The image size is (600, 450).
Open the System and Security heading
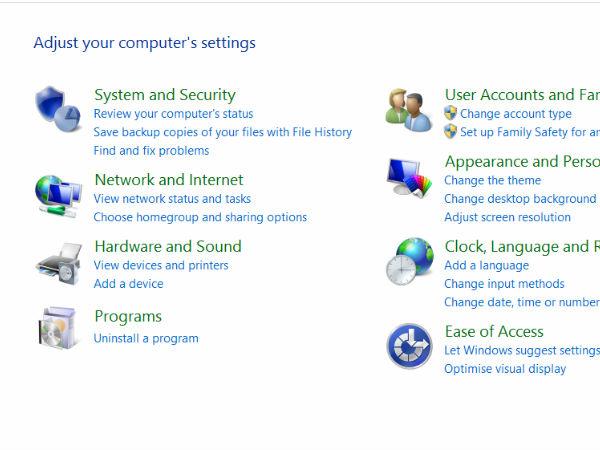165,95
